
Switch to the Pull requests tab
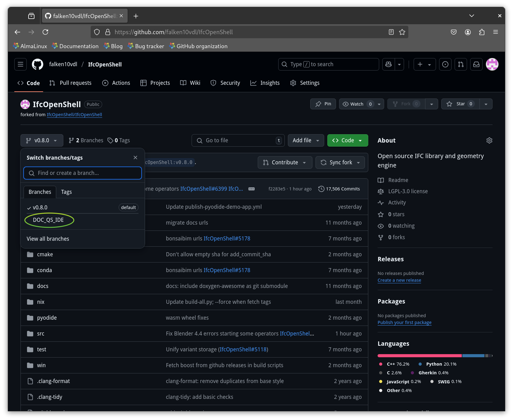(70, 83)
